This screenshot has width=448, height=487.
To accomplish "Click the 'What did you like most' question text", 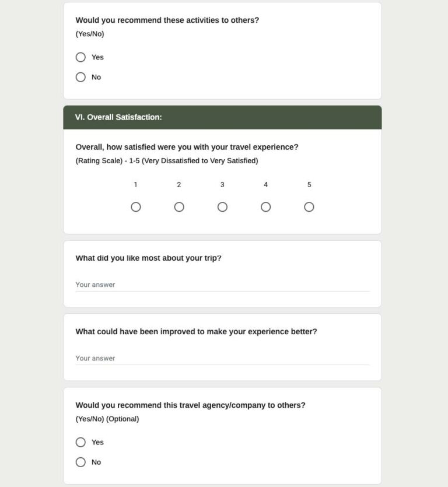I will [x=148, y=258].
